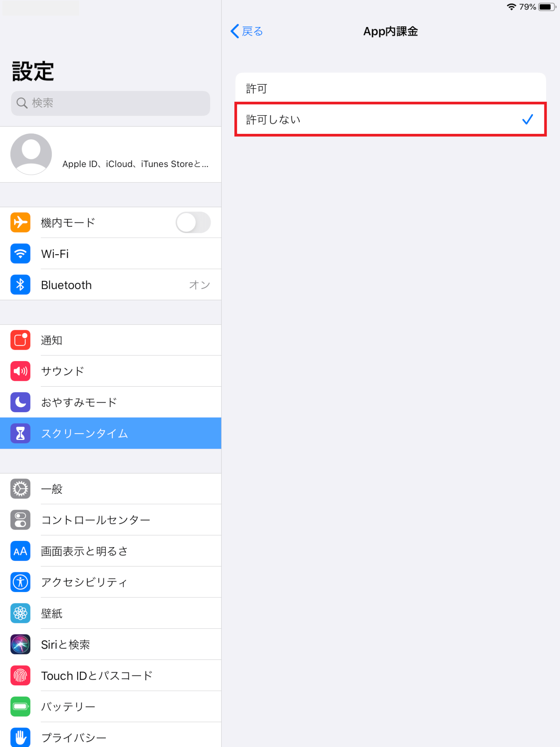Select the 許可 option
The width and height of the screenshot is (560, 747).
[x=390, y=88]
